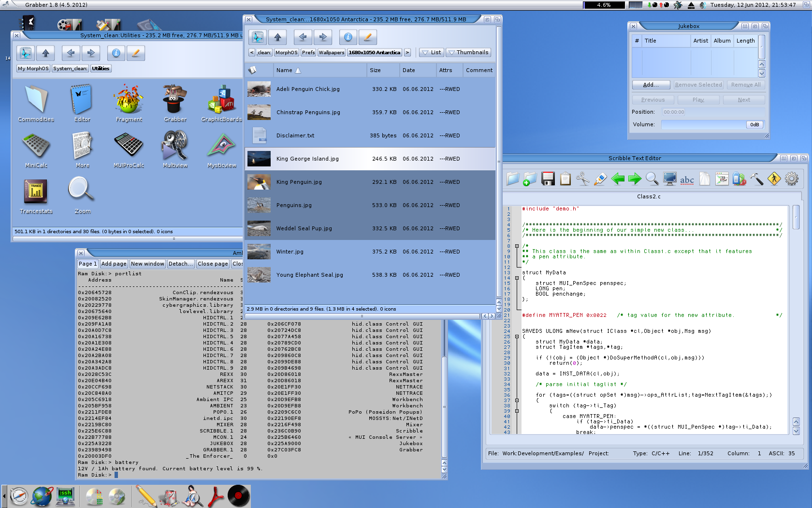Click Play button in Jukebox
This screenshot has height=508, width=812.
(698, 100)
